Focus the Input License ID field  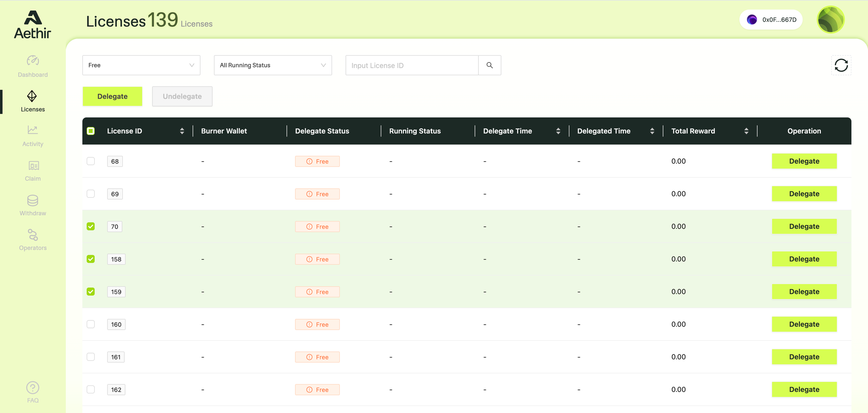pos(412,66)
